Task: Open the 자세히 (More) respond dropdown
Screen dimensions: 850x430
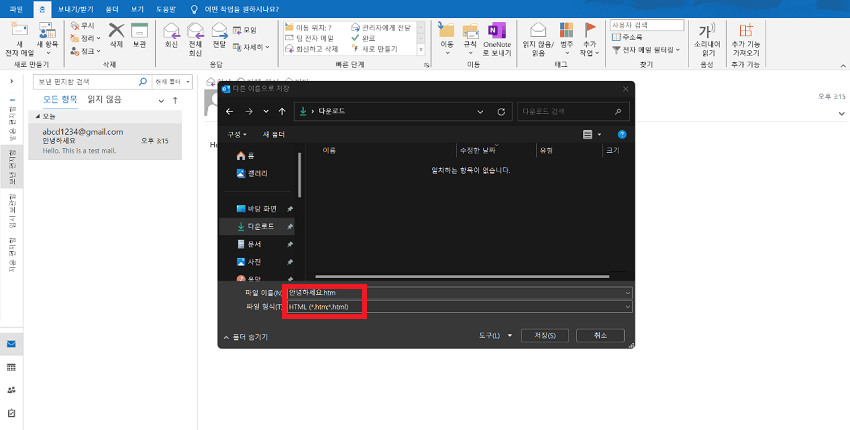Action: coord(251,47)
